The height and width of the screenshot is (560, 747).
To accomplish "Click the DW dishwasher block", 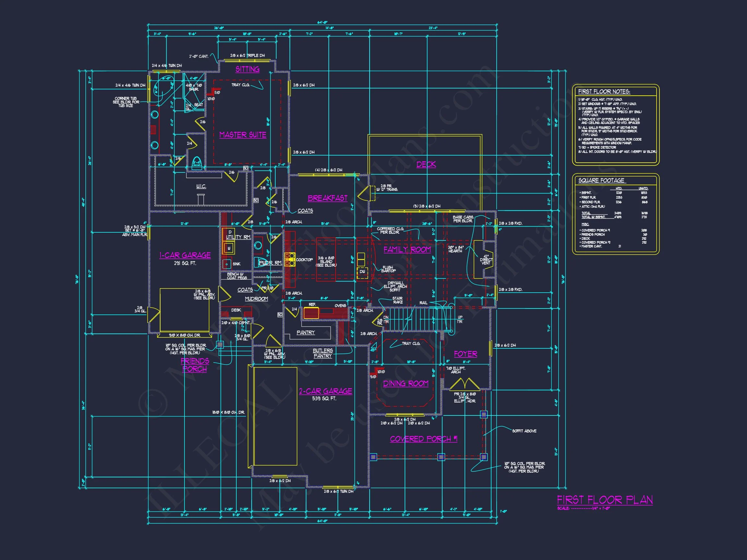I will (362, 272).
